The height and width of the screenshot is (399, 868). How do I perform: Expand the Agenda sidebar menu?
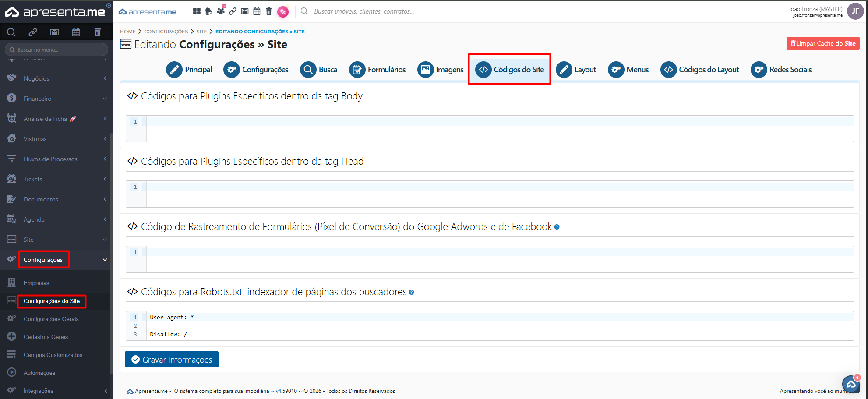pyautogui.click(x=56, y=219)
